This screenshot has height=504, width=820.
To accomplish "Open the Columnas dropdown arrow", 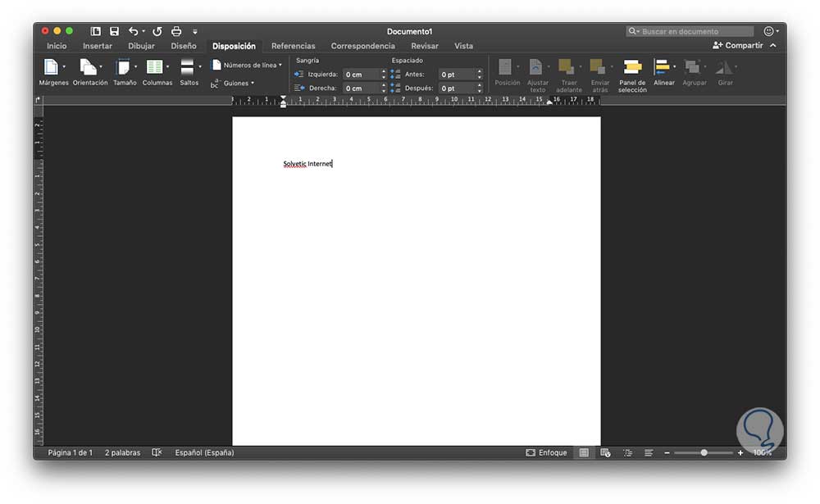I will click(167, 67).
